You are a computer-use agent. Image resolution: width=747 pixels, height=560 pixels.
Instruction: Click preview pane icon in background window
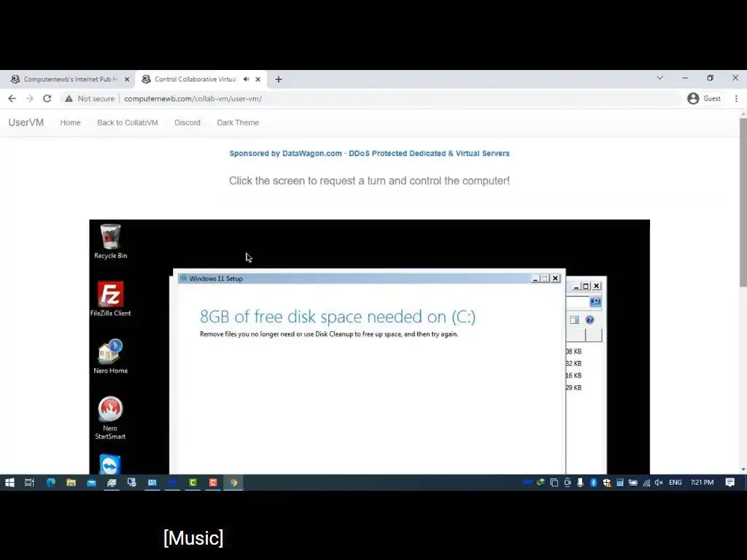(575, 320)
